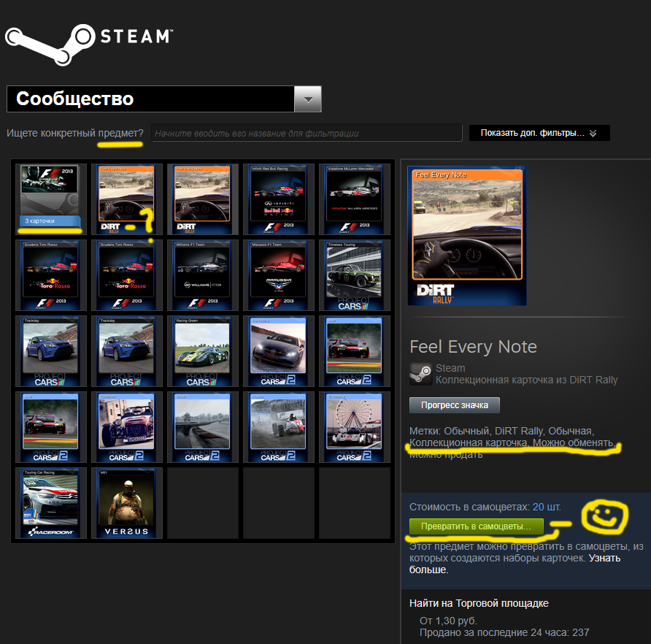Select the Caterham Project CARS 2 card
651x644 pixels.
point(126,426)
